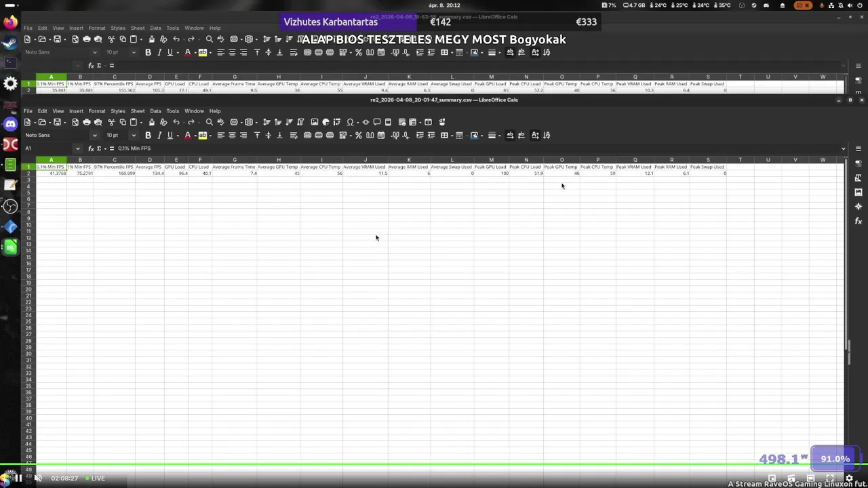The height and width of the screenshot is (488, 868).
Task: Click Save icon in front Calc toolbar
Action: coord(57,122)
